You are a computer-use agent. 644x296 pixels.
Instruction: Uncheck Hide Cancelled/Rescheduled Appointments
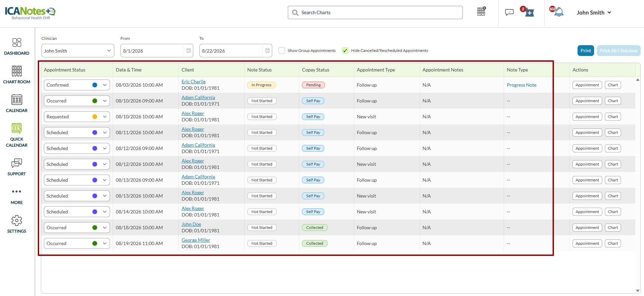pyautogui.click(x=345, y=51)
